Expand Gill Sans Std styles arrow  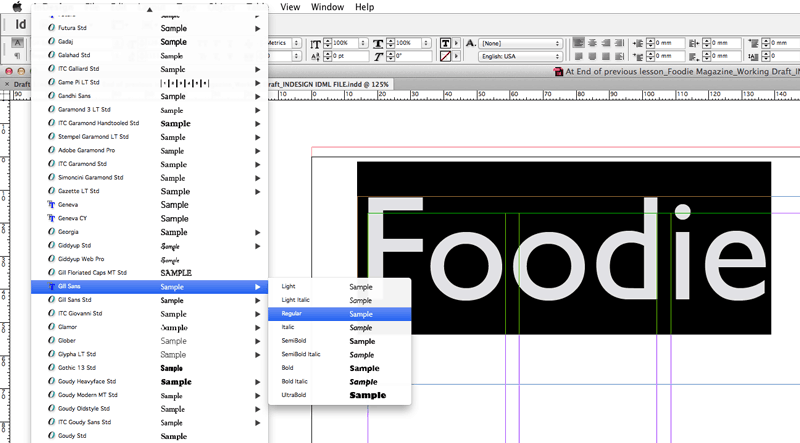[x=258, y=301]
